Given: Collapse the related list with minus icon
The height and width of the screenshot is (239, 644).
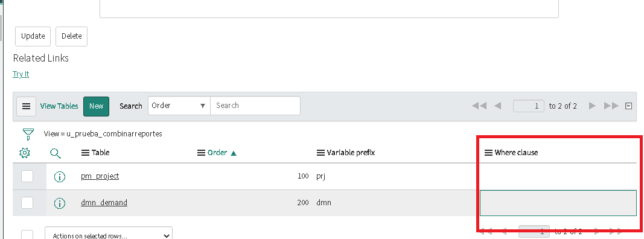Looking at the screenshot, I should point(628,106).
